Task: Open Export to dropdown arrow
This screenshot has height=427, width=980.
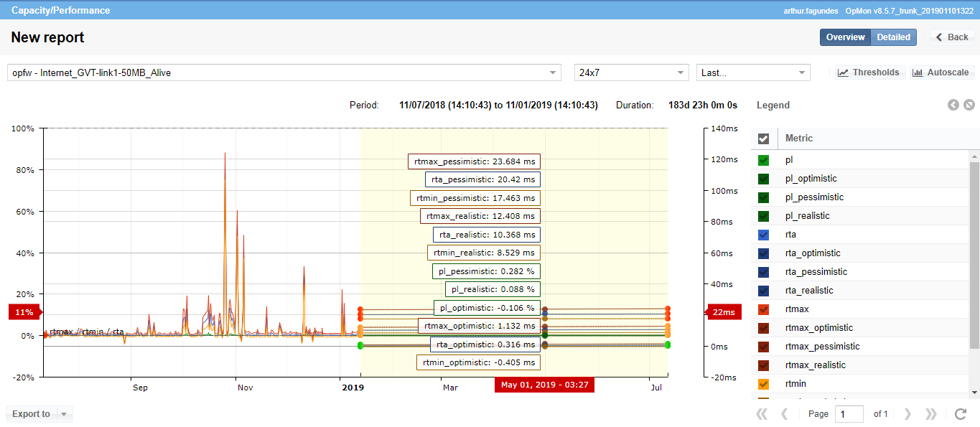Action: click(64, 414)
